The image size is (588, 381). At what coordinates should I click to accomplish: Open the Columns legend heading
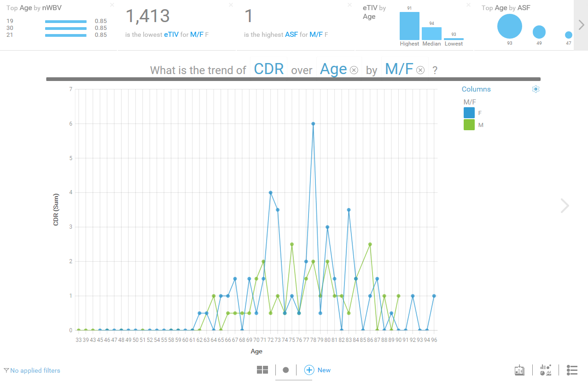point(476,89)
